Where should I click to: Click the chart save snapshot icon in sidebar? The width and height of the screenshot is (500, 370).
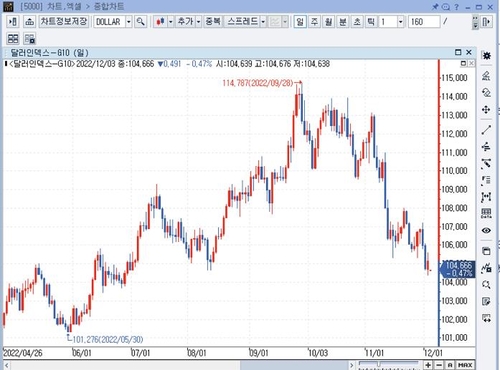(486, 268)
